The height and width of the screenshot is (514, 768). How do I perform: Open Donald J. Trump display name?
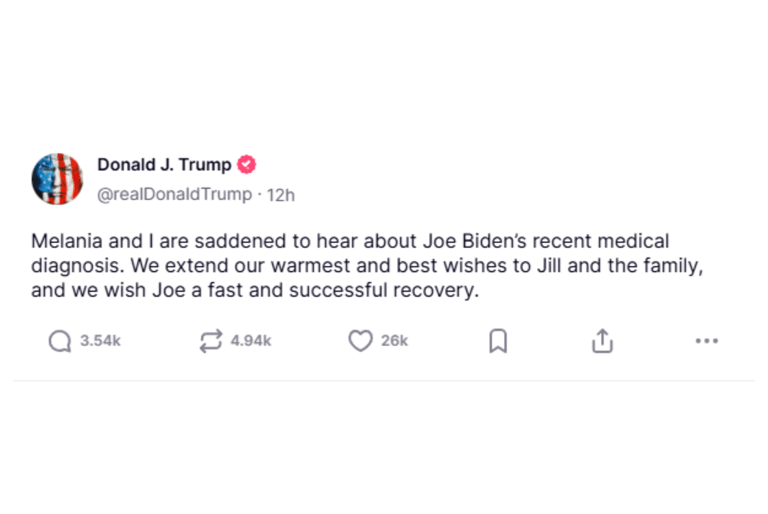(x=164, y=165)
